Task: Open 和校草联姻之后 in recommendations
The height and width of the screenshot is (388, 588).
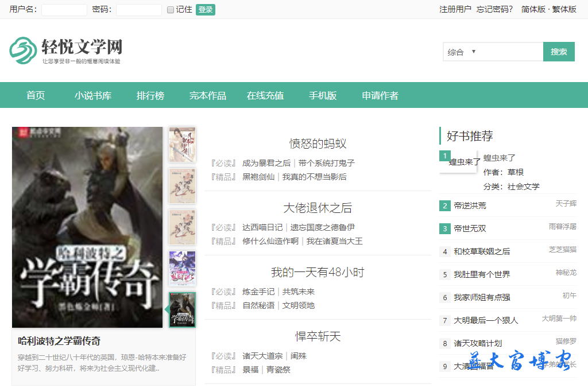Action: click(x=482, y=251)
